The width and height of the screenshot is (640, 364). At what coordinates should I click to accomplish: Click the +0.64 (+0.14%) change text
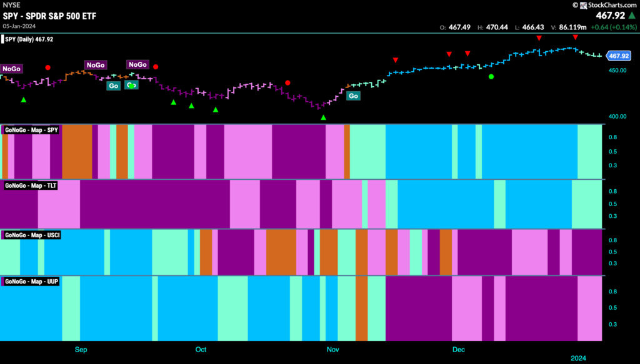pos(613,27)
